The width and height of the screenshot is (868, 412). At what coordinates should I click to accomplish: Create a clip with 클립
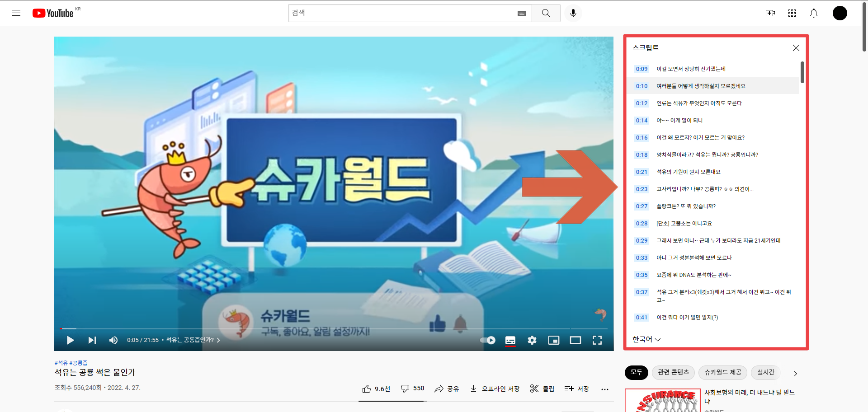point(542,389)
